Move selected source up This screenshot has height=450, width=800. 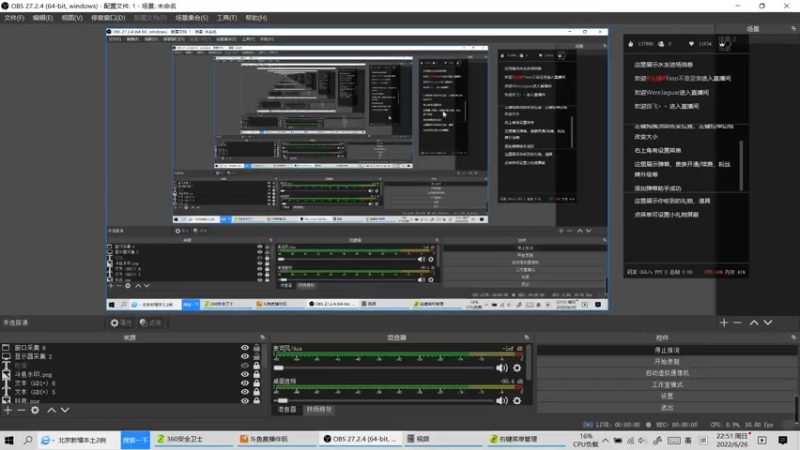52,410
